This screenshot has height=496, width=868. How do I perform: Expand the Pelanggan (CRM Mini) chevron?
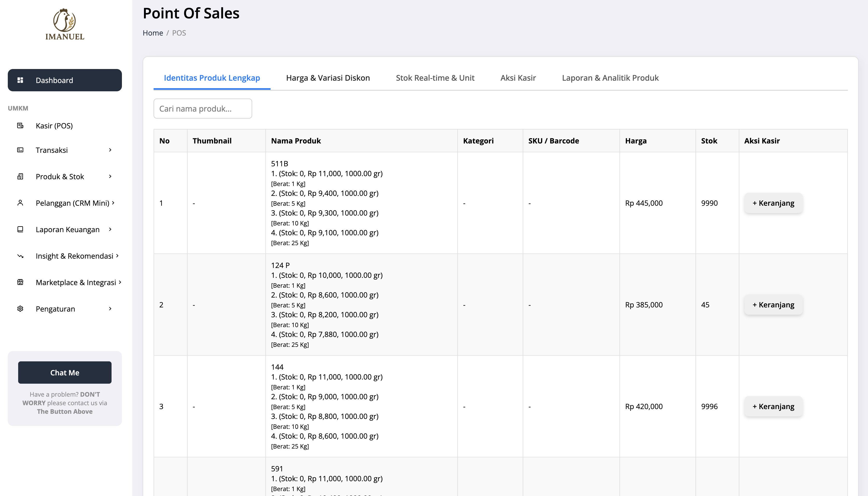[x=113, y=203]
